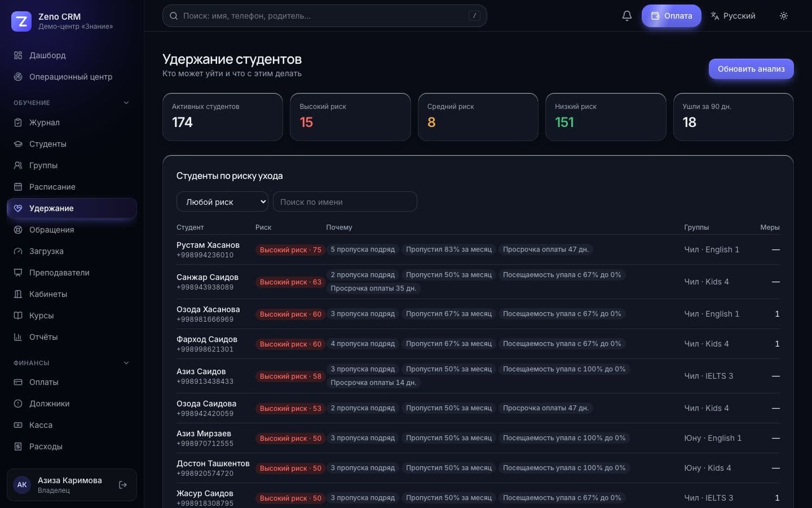Viewport: 812px width, 508px height.
Task: Click the Обновить анализ button
Action: pos(751,69)
